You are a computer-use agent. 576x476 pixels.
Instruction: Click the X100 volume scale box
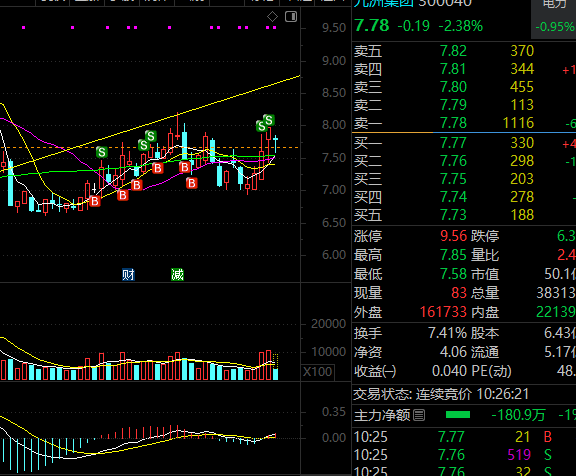tap(318, 372)
